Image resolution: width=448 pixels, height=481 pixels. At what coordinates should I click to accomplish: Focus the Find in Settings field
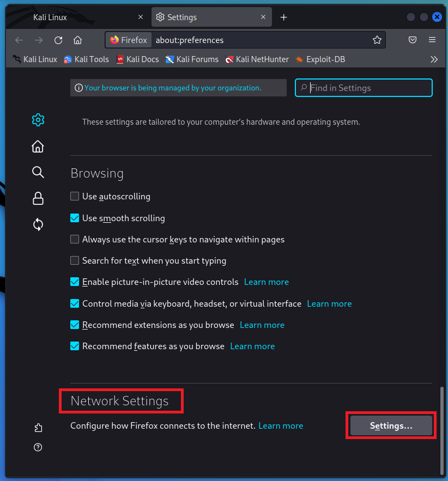coord(364,88)
